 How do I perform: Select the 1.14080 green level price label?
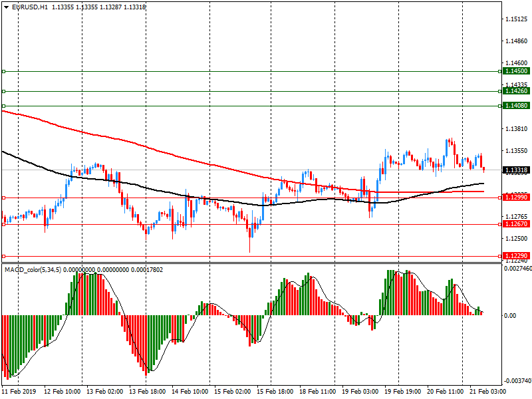pos(516,106)
